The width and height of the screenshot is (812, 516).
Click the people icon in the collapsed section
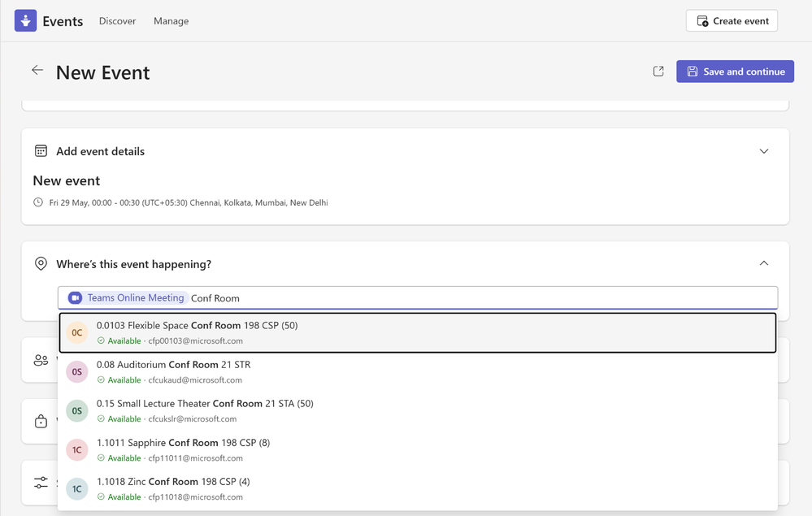click(x=41, y=360)
